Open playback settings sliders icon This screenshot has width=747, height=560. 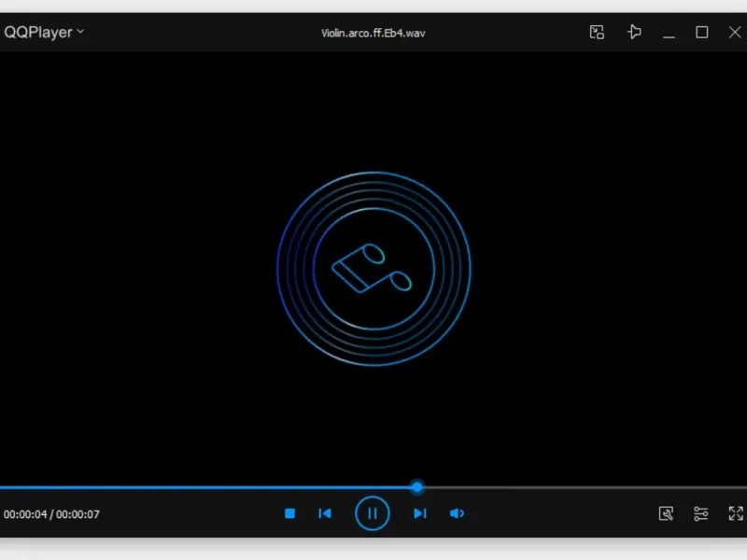(701, 513)
